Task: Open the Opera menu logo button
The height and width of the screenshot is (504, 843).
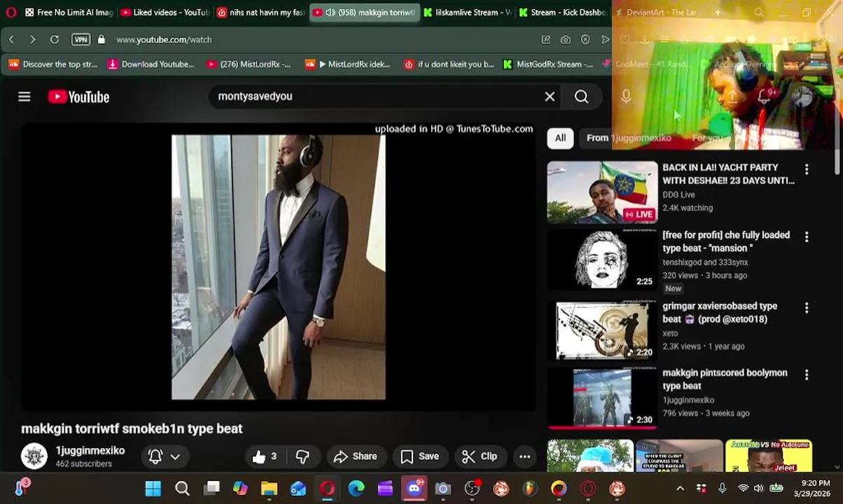Action: pyautogui.click(x=11, y=13)
